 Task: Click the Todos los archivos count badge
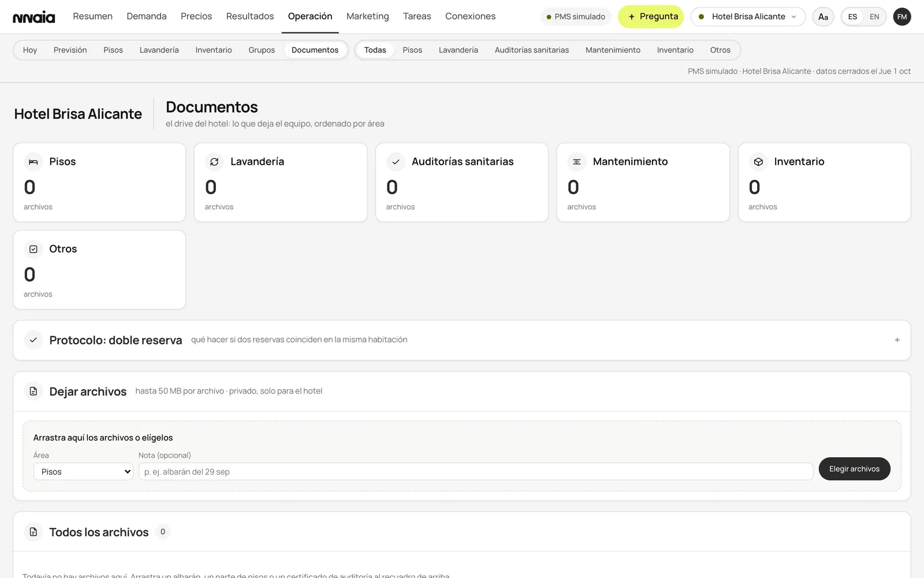tap(163, 532)
